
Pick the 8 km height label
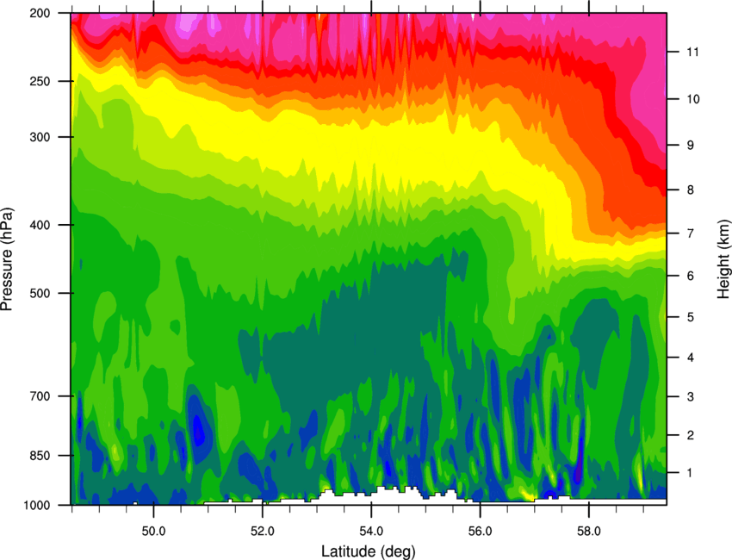(x=691, y=190)
